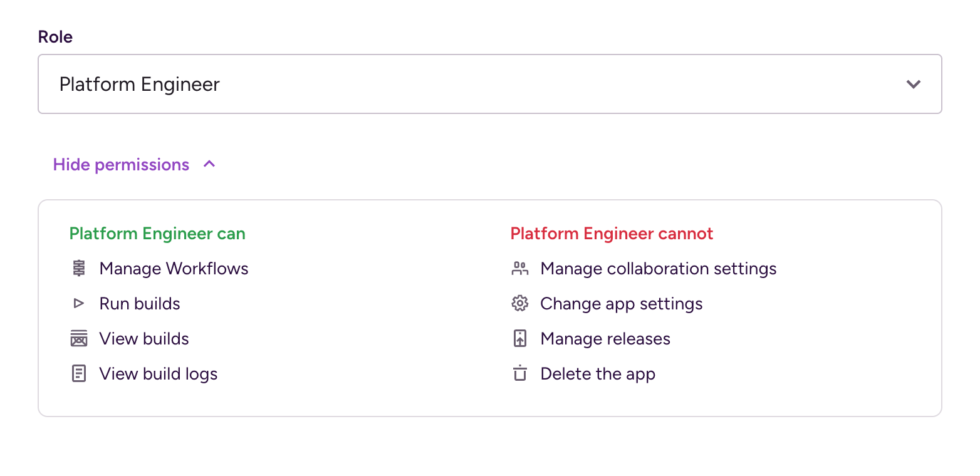Open the Platform Engineer role selector
The image size is (980, 476).
490,84
